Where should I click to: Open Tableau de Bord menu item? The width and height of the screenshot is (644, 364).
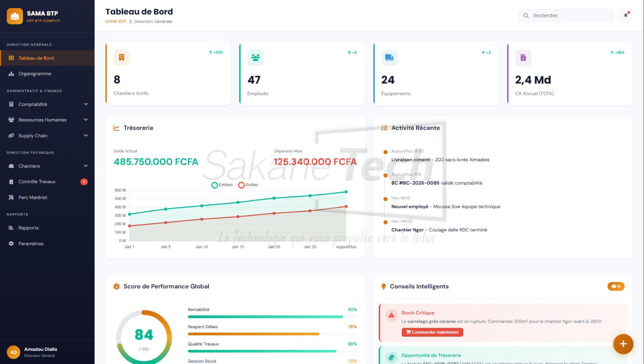pyautogui.click(x=47, y=58)
